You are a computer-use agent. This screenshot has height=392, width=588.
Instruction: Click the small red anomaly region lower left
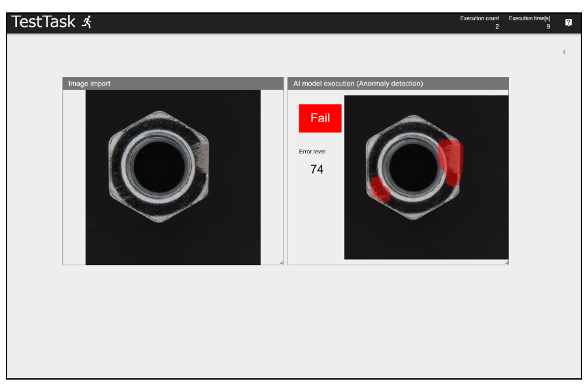tap(380, 189)
